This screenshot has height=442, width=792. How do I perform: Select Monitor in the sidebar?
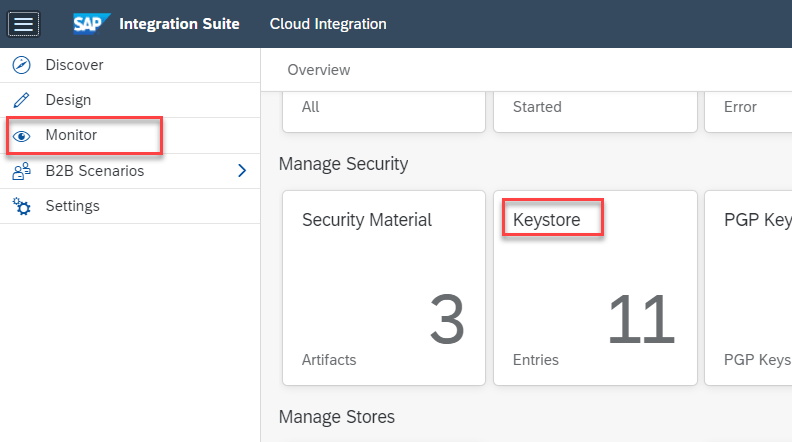pyautogui.click(x=71, y=135)
